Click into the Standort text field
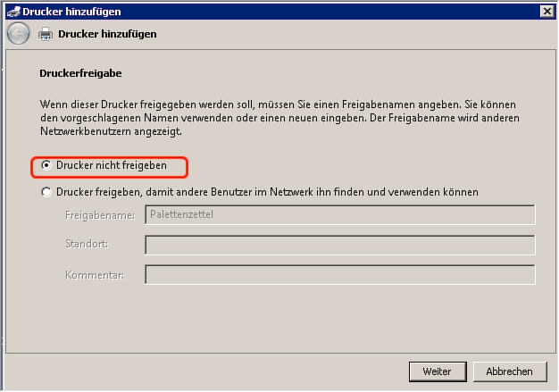The height and width of the screenshot is (392, 559). pyautogui.click(x=339, y=245)
